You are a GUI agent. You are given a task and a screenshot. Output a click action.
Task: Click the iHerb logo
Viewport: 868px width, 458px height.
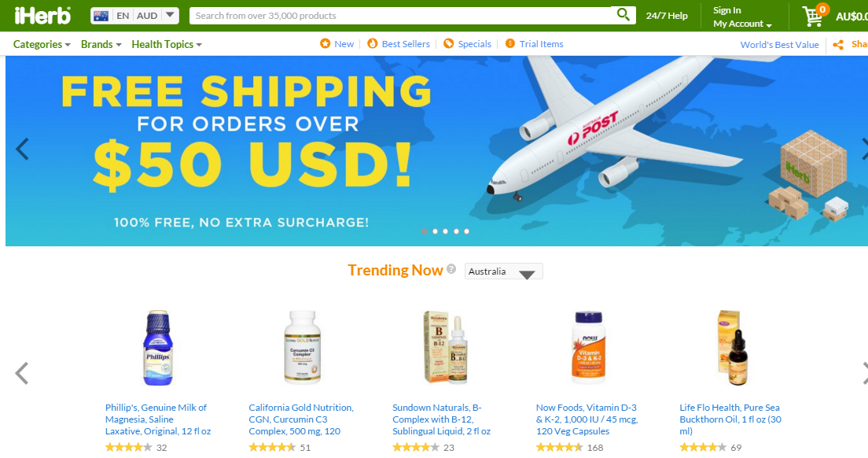point(42,16)
